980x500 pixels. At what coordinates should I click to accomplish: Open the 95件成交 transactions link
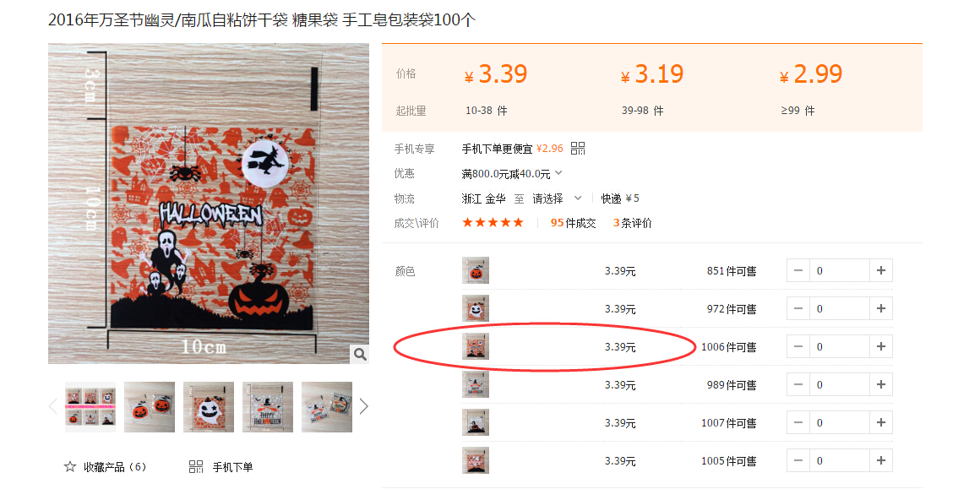coord(573,223)
